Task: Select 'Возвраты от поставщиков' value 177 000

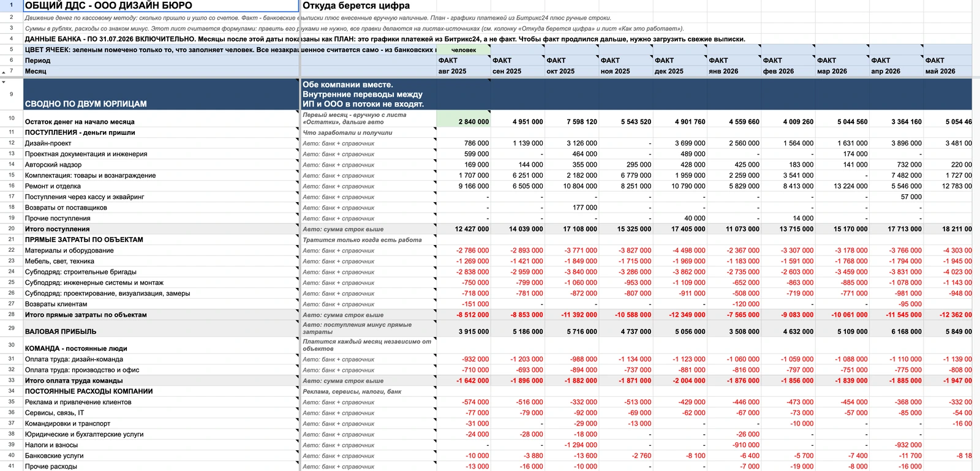Action: [571, 208]
